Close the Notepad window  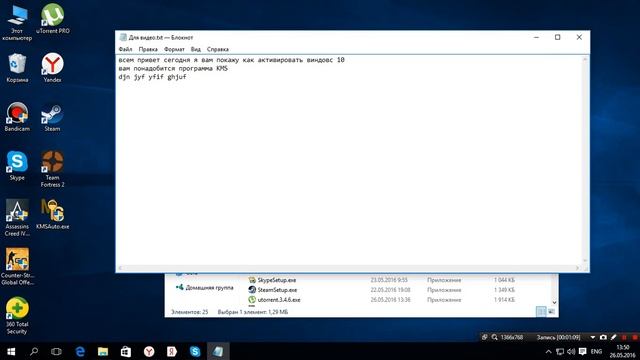pos(579,37)
